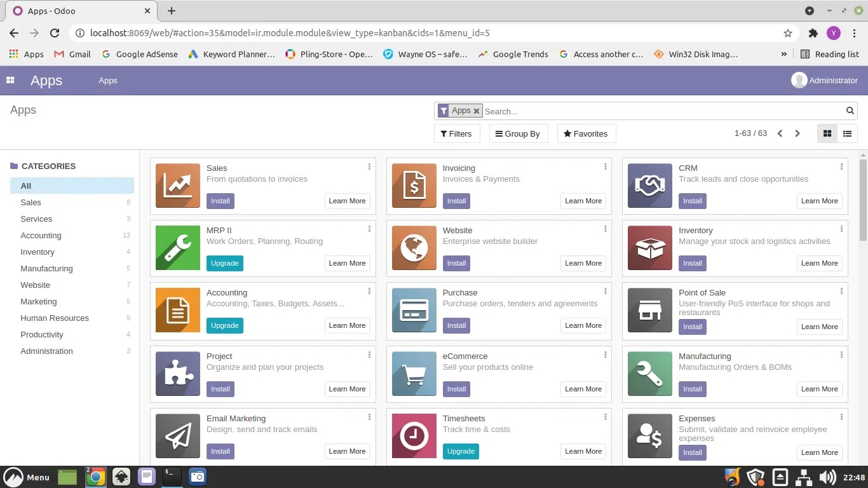
Task: Open the Google Trends bookmark
Action: pyautogui.click(x=513, y=54)
